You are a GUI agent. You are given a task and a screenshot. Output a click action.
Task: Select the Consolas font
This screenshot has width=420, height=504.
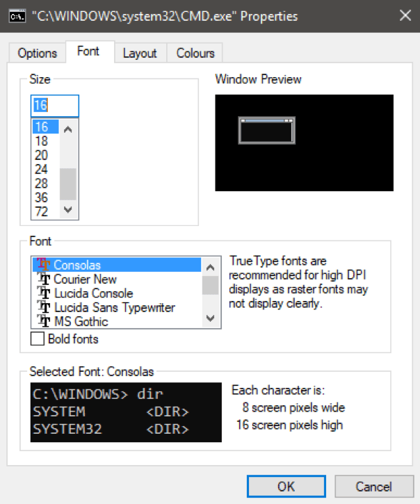117,265
